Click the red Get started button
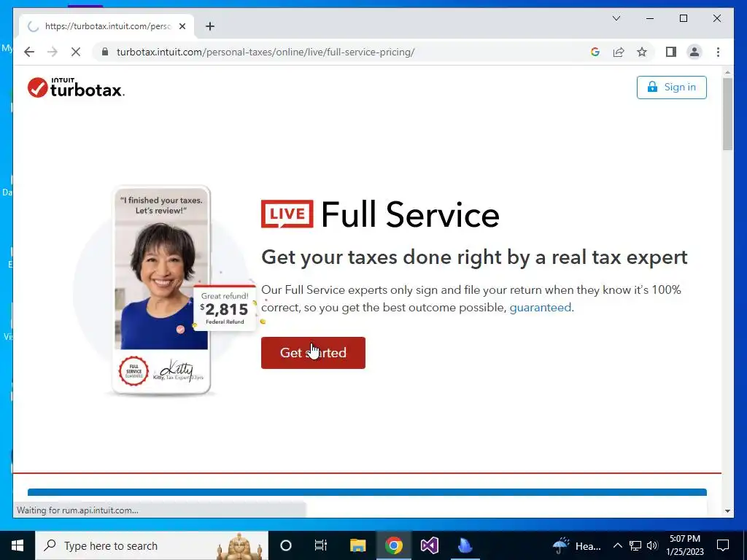Image resolution: width=747 pixels, height=560 pixels. click(313, 353)
